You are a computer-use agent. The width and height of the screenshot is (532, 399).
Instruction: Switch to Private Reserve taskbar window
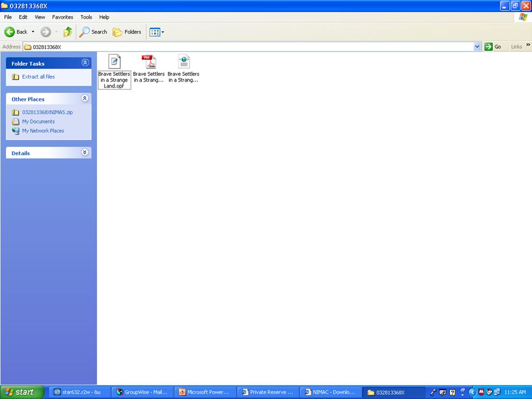click(267, 392)
